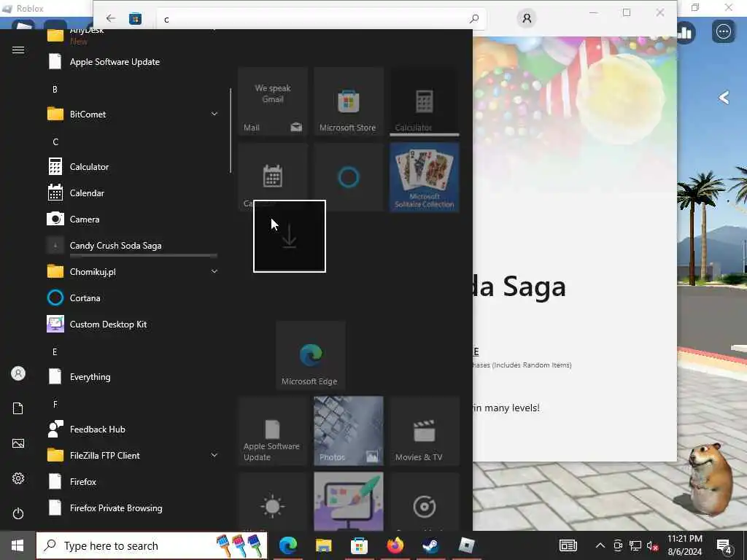Open Power options in Start sidebar
Image resolution: width=747 pixels, height=560 pixels.
click(18, 513)
